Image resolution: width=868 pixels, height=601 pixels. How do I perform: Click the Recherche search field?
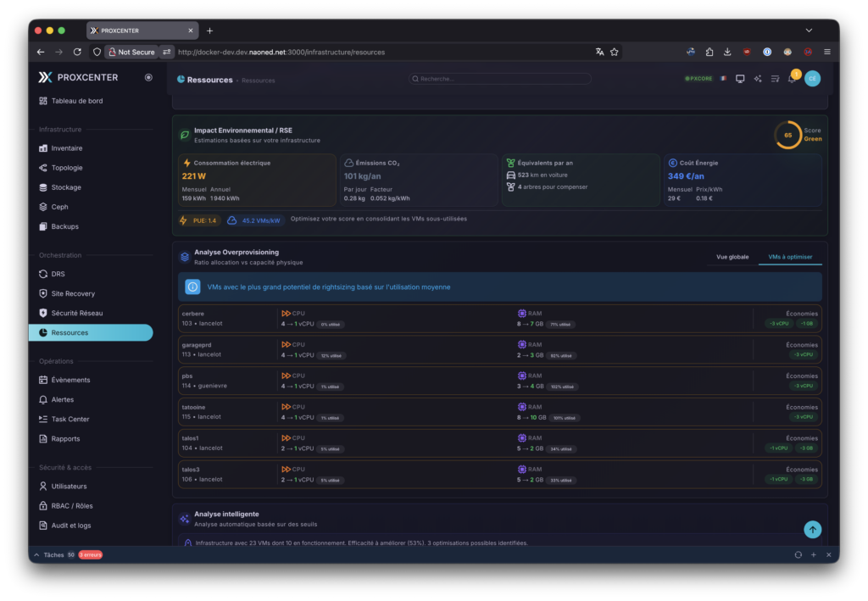tap(500, 79)
